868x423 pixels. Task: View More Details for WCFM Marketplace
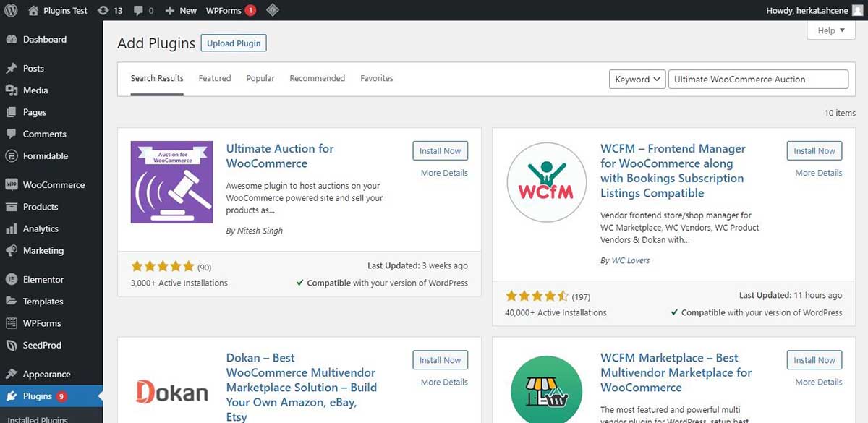[x=819, y=382]
